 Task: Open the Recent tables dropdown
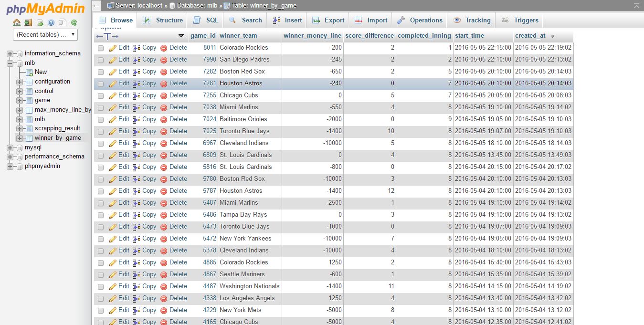coord(45,34)
